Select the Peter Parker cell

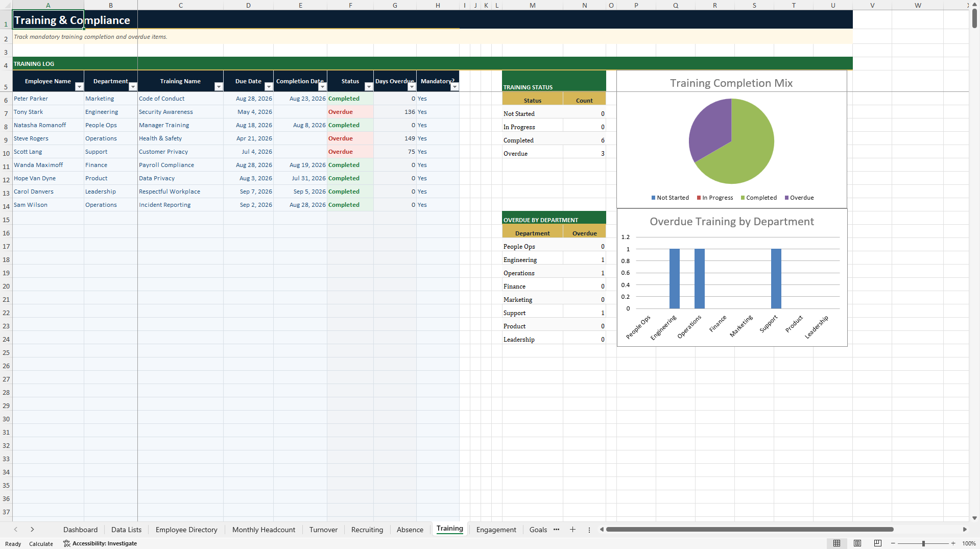(48, 99)
